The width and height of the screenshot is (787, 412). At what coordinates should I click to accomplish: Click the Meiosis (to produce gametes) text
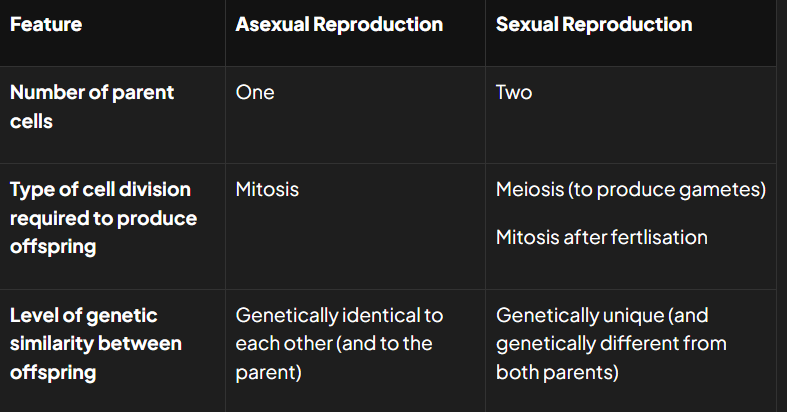pos(631,190)
